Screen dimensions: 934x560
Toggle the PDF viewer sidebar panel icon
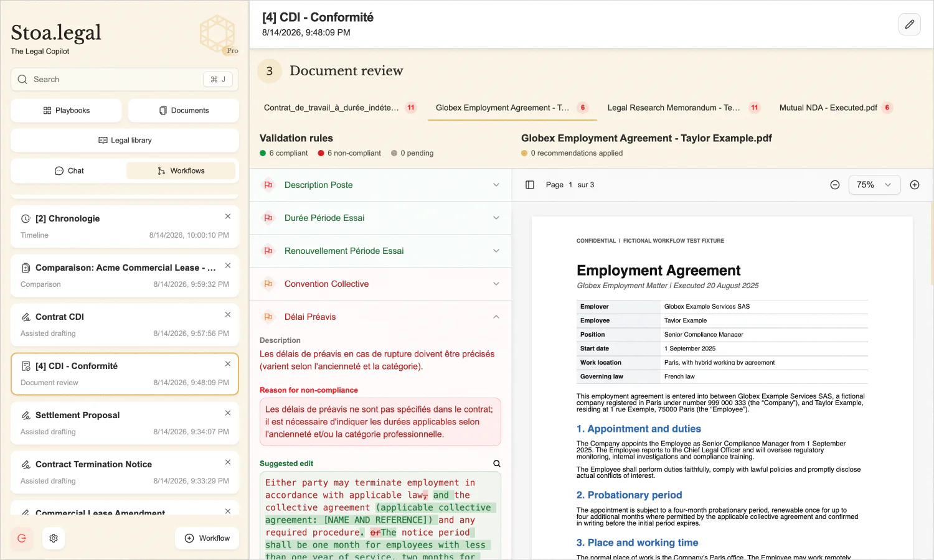530,185
